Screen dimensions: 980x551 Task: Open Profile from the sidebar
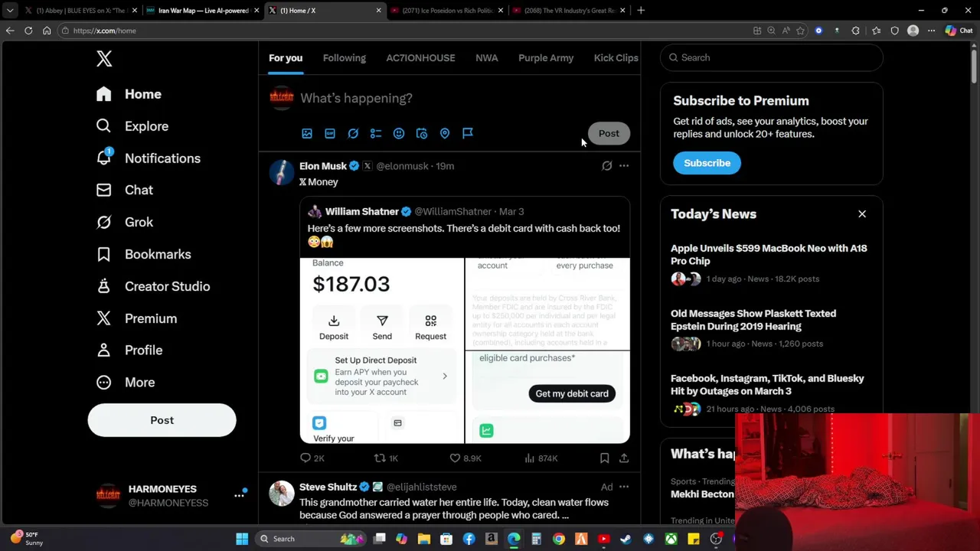129,350
